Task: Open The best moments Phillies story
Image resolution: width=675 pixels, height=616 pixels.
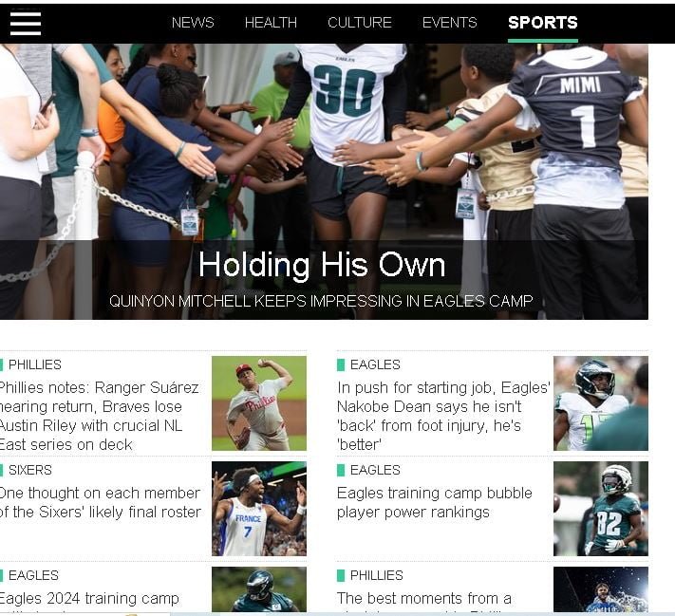Action: (x=424, y=599)
